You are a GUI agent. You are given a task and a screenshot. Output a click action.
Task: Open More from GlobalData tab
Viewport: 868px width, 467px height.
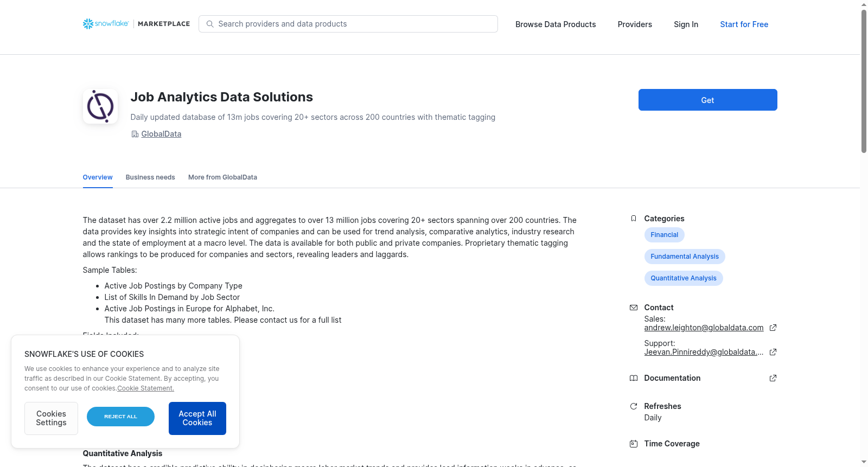222,177
